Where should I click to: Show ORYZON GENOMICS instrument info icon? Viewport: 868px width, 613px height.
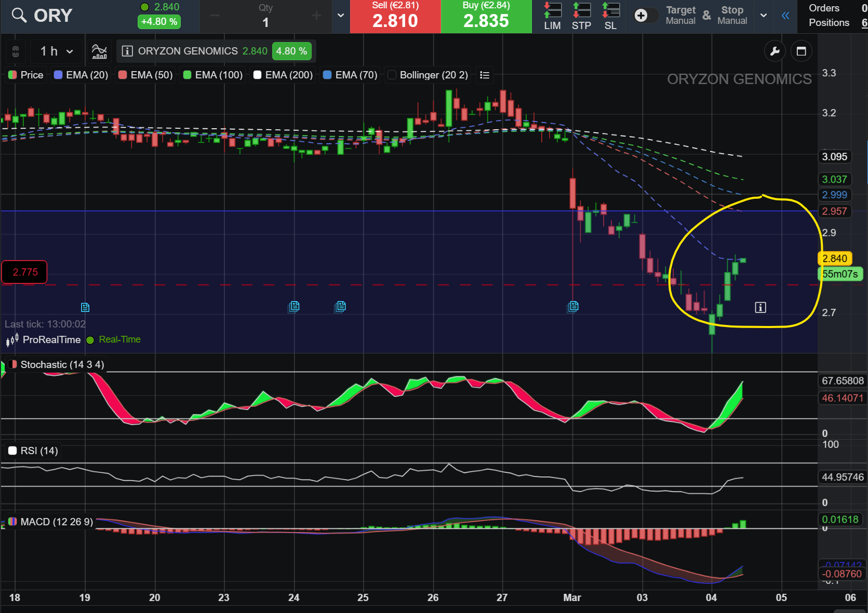point(127,51)
